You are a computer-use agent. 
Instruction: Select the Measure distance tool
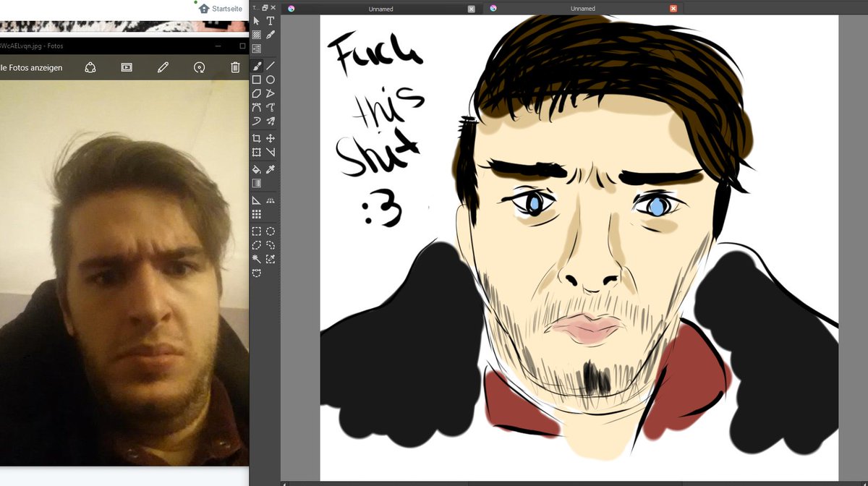271,153
